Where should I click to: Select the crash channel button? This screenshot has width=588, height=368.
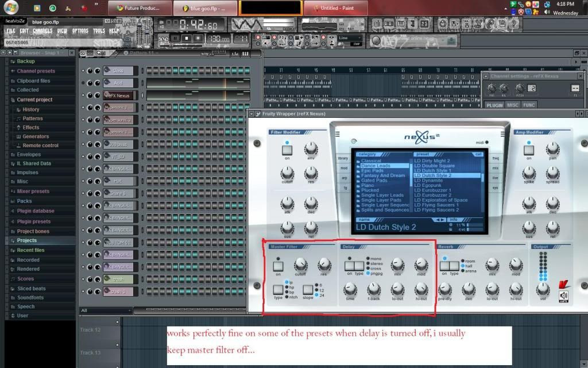(x=118, y=279)
